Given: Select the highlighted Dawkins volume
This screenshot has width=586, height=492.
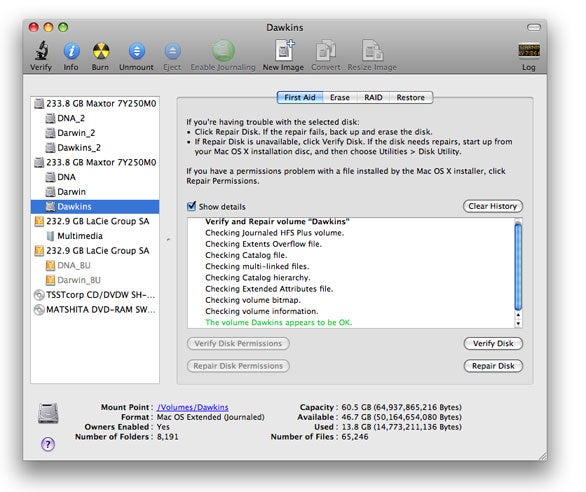Looking at the screenshot, I should pyautogui.click(x=95, y=206).
